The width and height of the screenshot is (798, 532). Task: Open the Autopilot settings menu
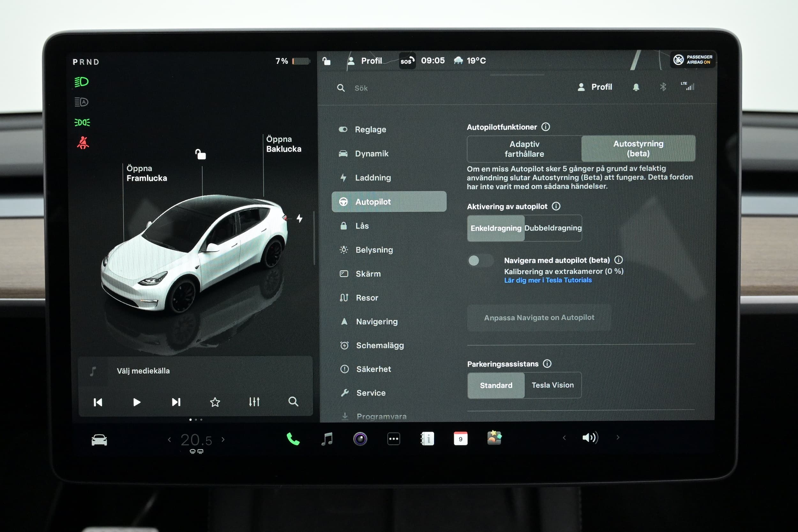[x=389, y=202]
